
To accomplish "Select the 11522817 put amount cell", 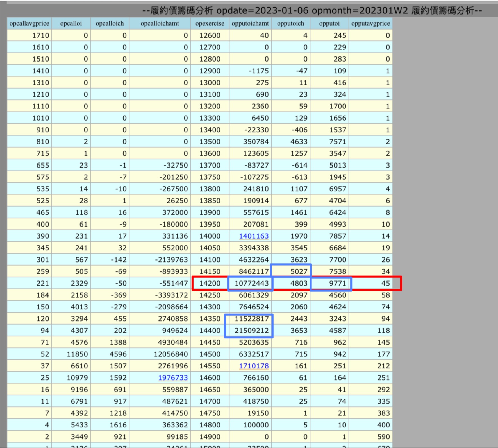I will tap(251, 319).
